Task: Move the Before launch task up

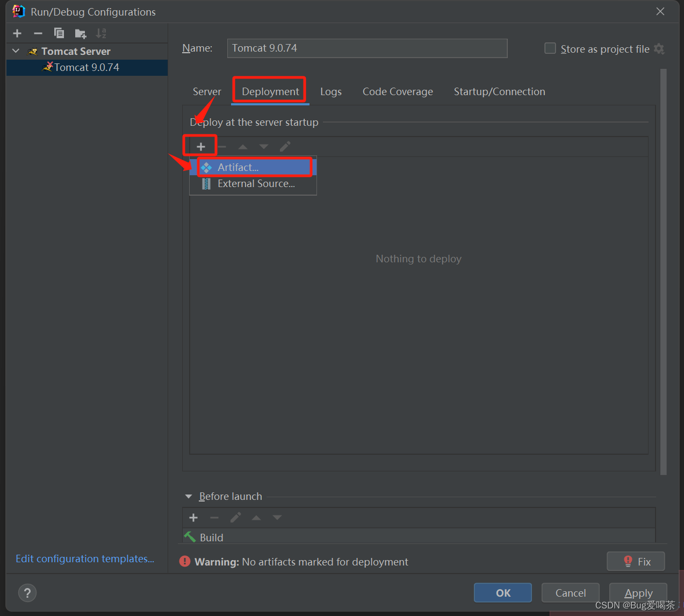Action: click(x=256, y=518)
